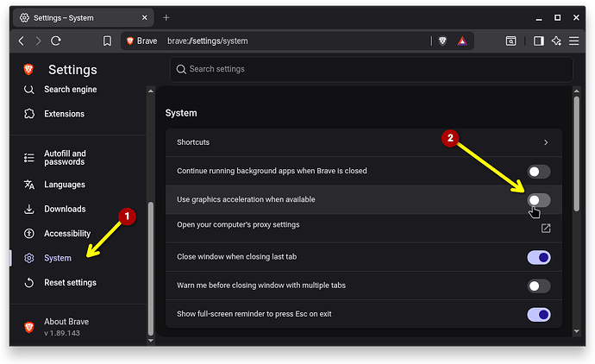Reload the settings page
The height and width of the screenshot is (364, 595).
click(56, 41)
